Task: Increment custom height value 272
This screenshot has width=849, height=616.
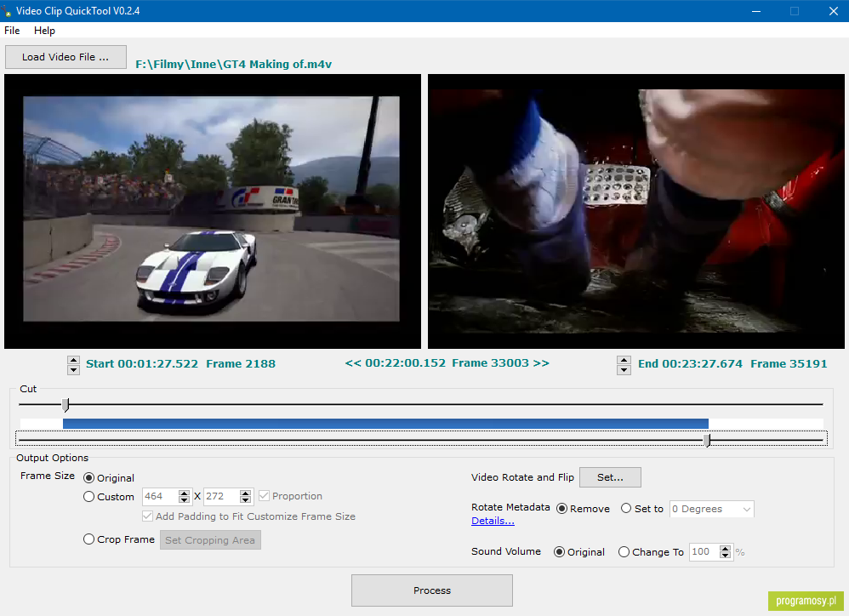Action: tap(245, 493)
